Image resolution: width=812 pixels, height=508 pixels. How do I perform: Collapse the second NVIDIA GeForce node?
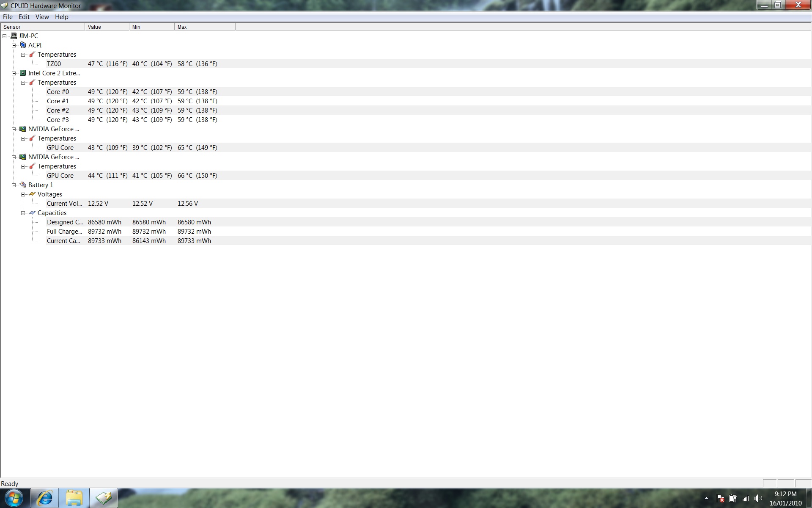[14, 157]
